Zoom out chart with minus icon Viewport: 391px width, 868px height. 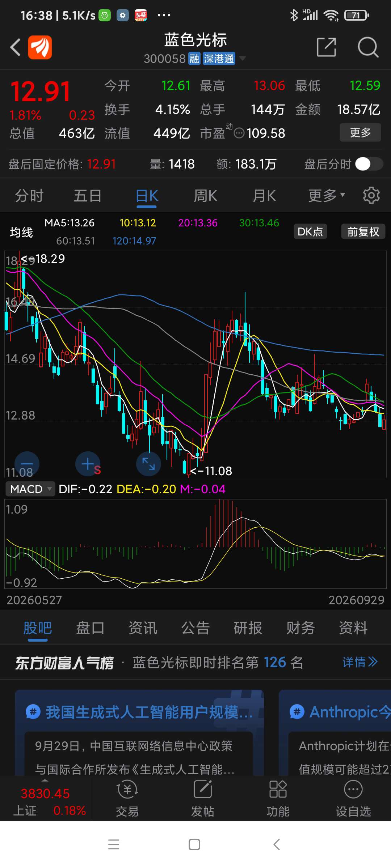[27, 464]
